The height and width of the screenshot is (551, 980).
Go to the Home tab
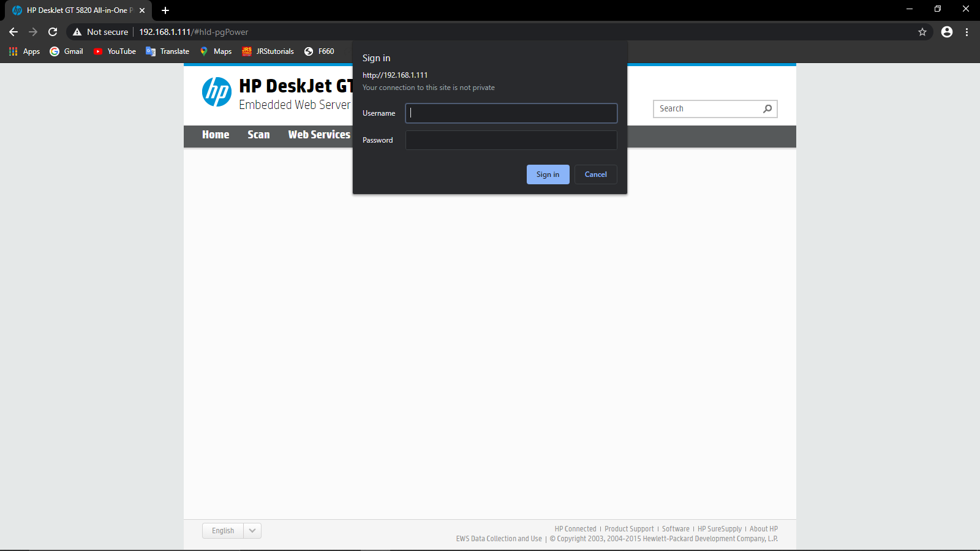215,135
